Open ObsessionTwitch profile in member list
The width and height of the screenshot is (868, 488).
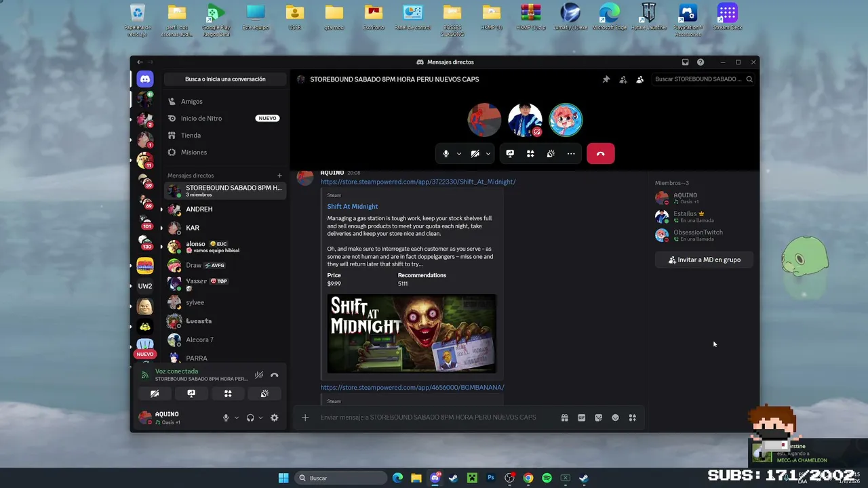704,235
